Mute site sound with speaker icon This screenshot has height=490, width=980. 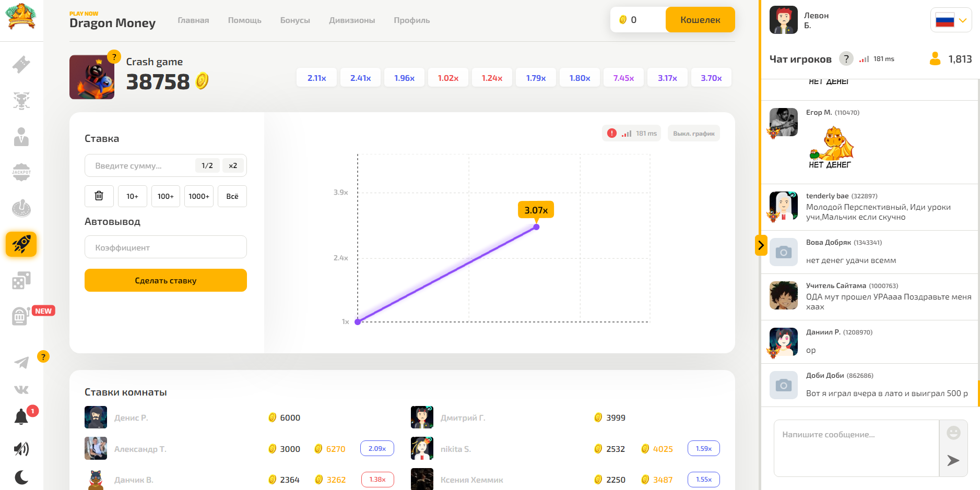[x=21, y=449]
